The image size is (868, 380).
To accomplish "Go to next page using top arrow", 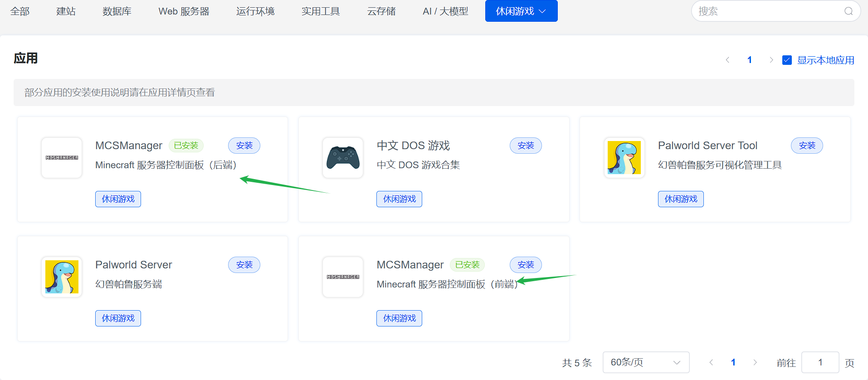I will click(x=771, y=60).
